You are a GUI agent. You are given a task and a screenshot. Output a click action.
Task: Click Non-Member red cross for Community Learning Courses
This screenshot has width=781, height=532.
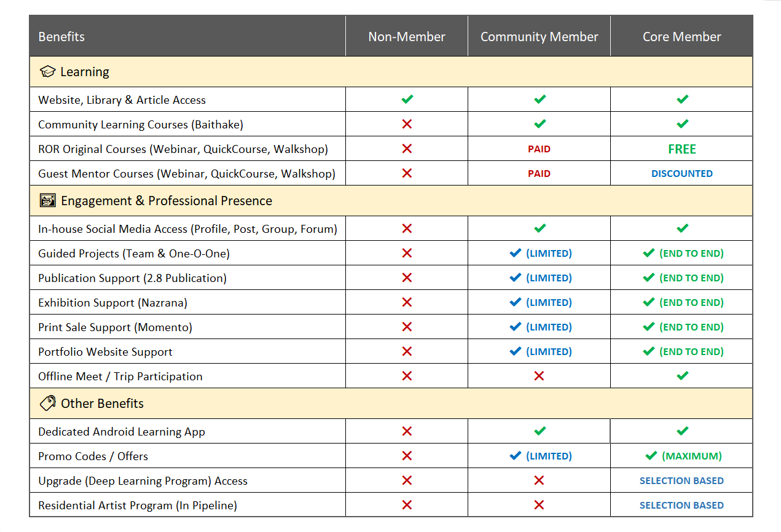click(407, 124)
